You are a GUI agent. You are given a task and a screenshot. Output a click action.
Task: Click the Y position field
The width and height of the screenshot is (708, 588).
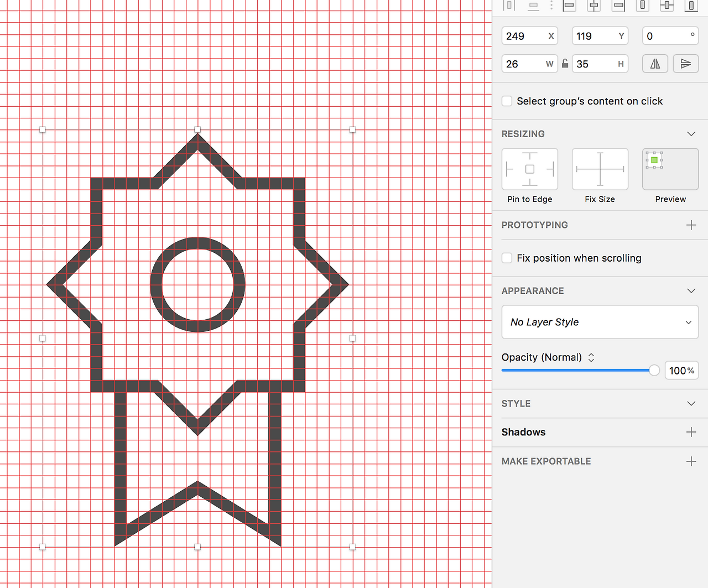tap(600, 36)
